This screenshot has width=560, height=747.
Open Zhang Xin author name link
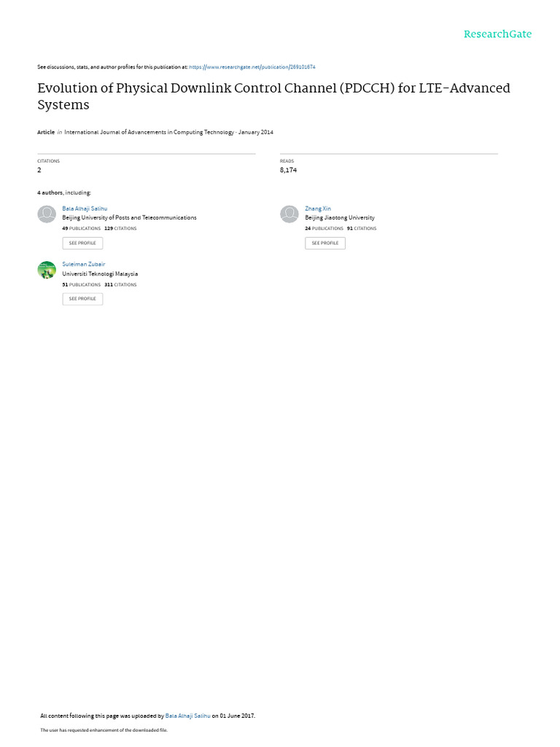click(318, 209)
